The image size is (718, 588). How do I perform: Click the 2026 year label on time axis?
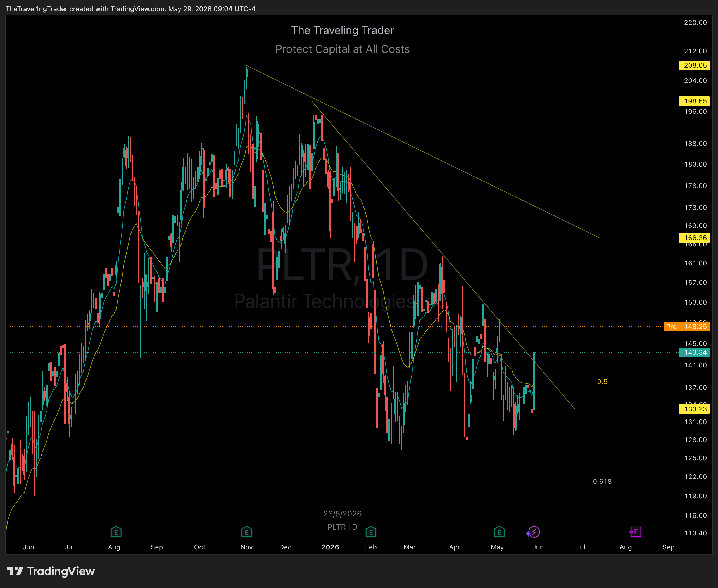click(x=330, y=547)
